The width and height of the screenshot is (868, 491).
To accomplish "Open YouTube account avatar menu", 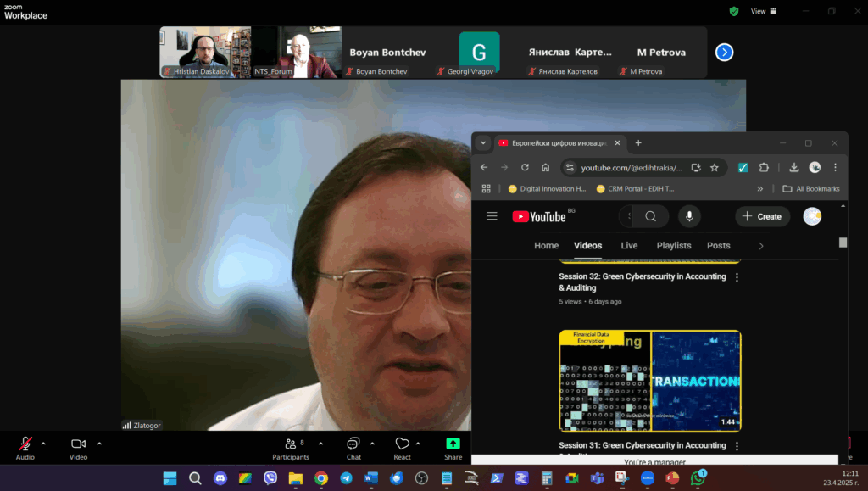I will 812,216.
